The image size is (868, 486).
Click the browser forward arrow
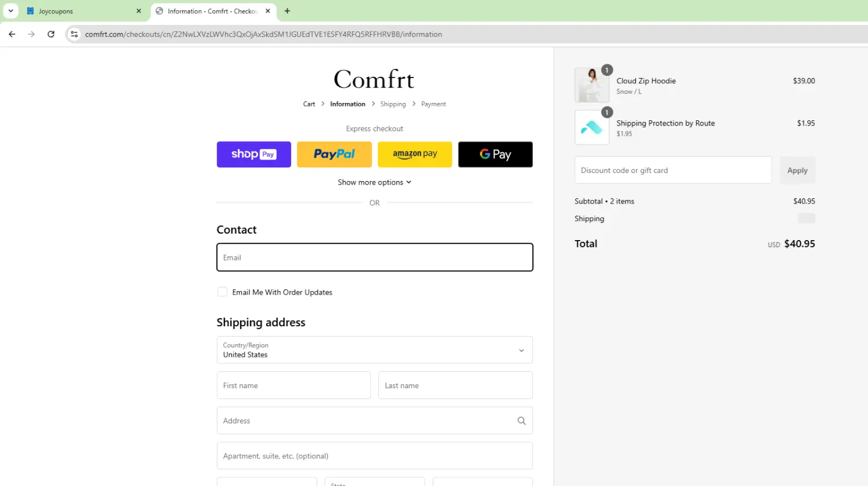click(x=31, y=34)
